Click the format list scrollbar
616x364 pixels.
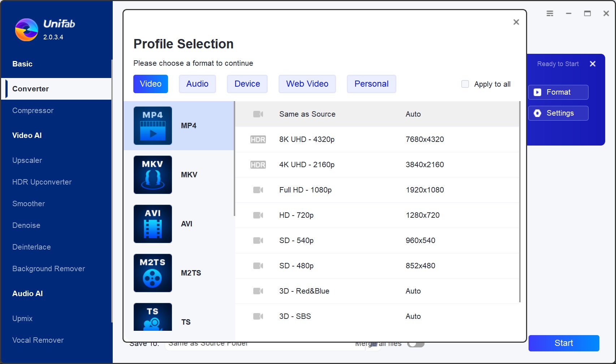234,159
